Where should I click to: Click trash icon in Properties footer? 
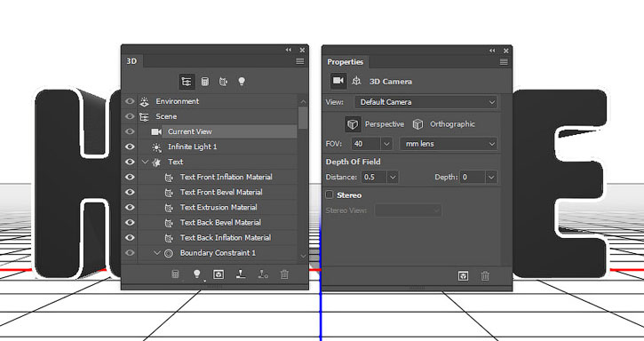pyautogui.click(x=485, y=275)
